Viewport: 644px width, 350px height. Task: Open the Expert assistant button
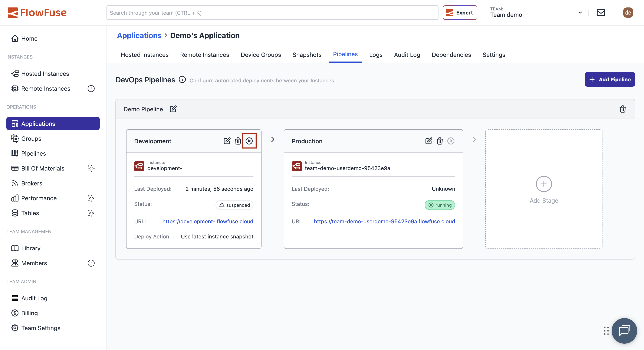coord(460,13)
